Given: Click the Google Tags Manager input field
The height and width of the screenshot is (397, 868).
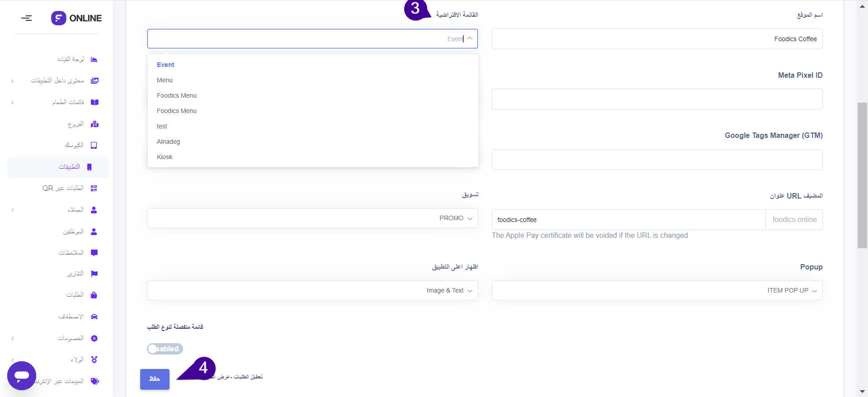Looking at the screenshot, I should click(x=657, y=160).
